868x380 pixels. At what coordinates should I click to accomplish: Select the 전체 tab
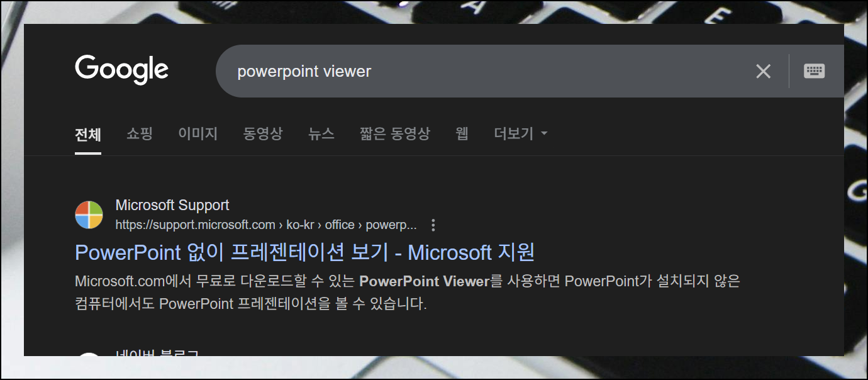88,134
